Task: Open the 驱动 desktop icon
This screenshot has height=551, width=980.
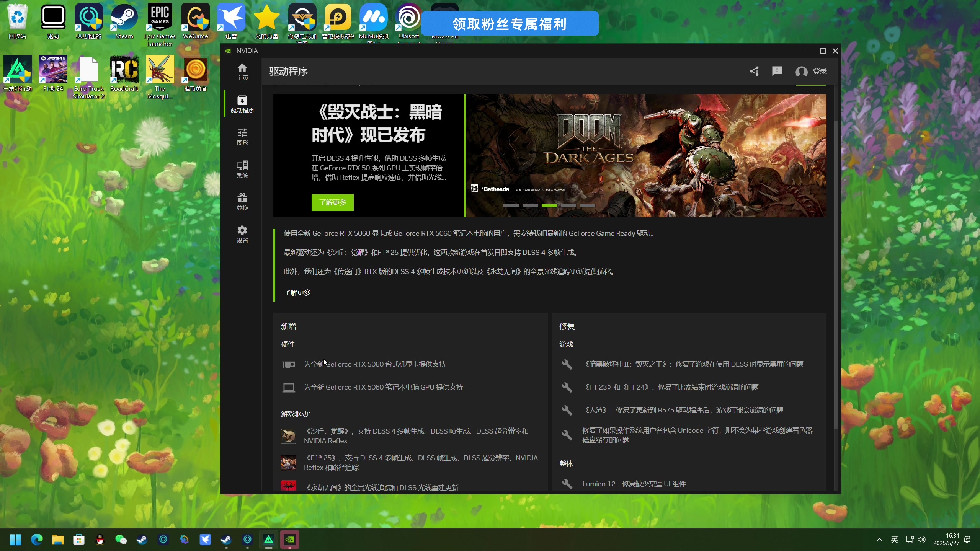Action: tap(53, 21)
